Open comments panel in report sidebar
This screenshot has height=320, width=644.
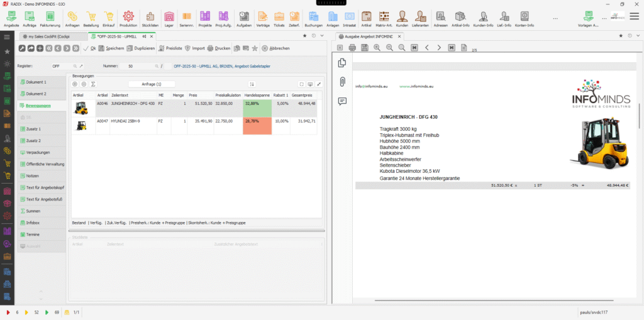pos(342,101)
